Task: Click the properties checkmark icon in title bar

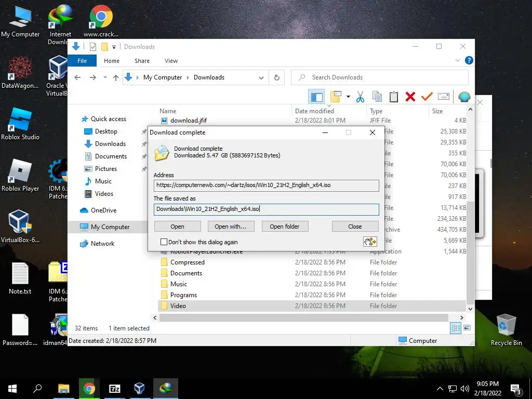Action: (92, 47)
